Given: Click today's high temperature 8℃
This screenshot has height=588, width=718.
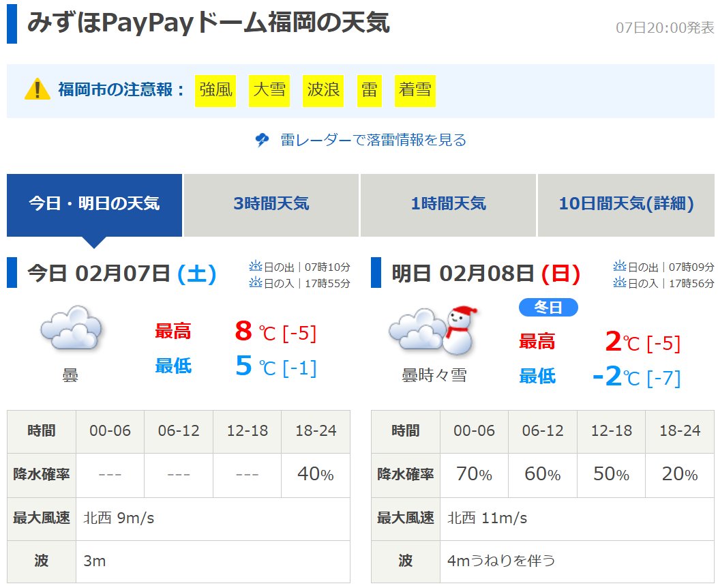Looking at the screenshot, I should tap(255, 332).
